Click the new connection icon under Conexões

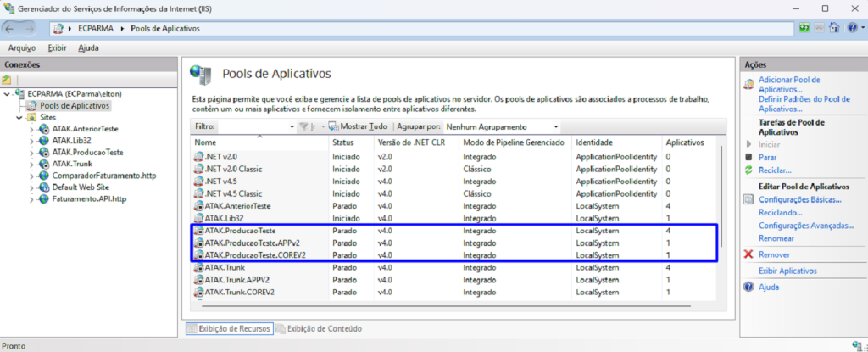click(x=7, y=80)
